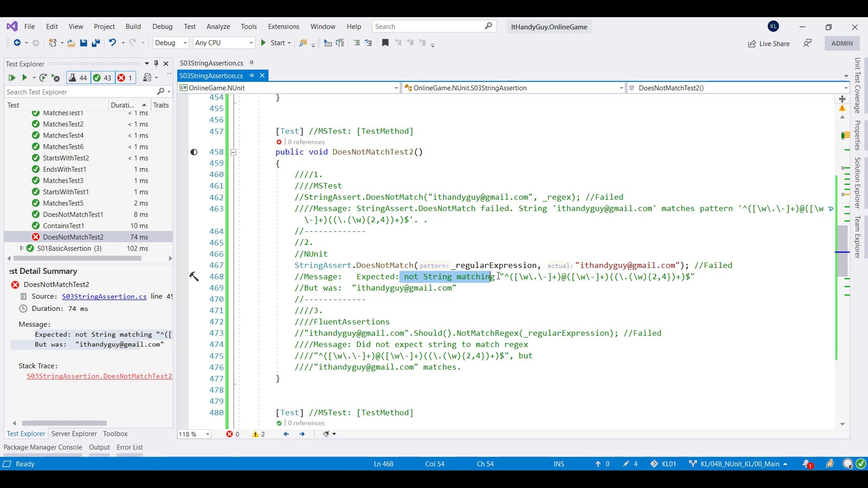Show total tests by clicking beaker filter
The height and width of the screenshot is (488, 868).
tap(77, 78)
